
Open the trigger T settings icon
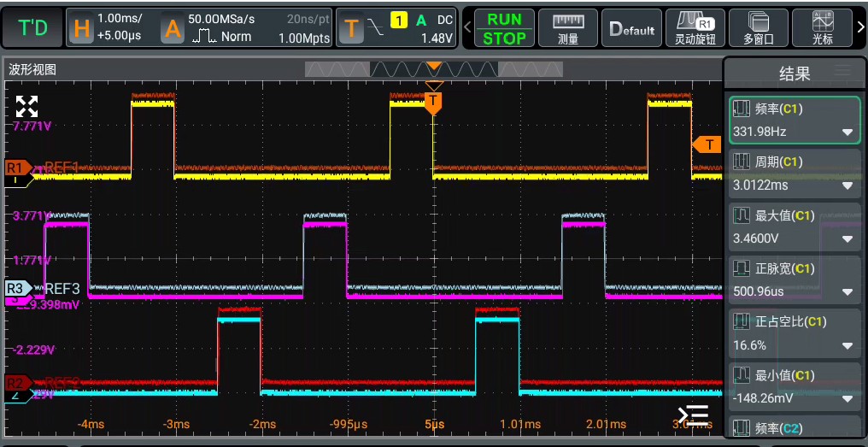(350, 27)
